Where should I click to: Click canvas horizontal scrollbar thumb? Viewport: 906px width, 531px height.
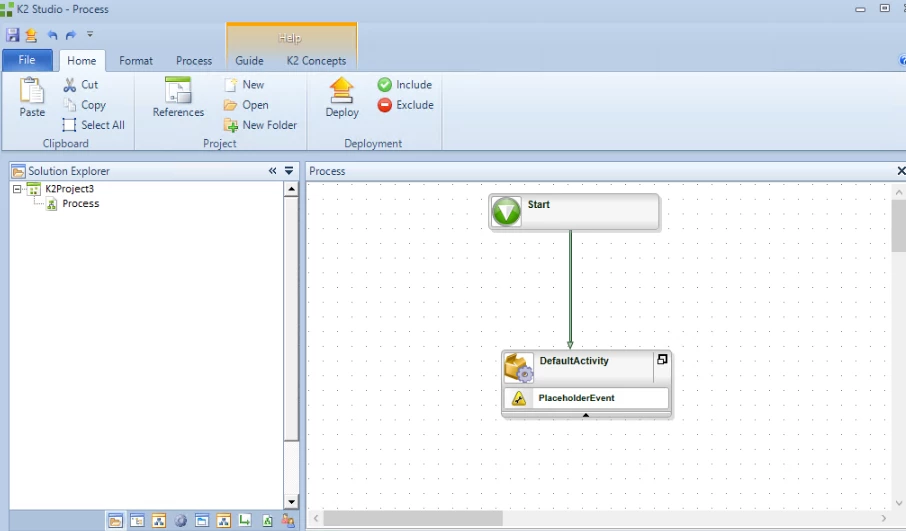413,518
